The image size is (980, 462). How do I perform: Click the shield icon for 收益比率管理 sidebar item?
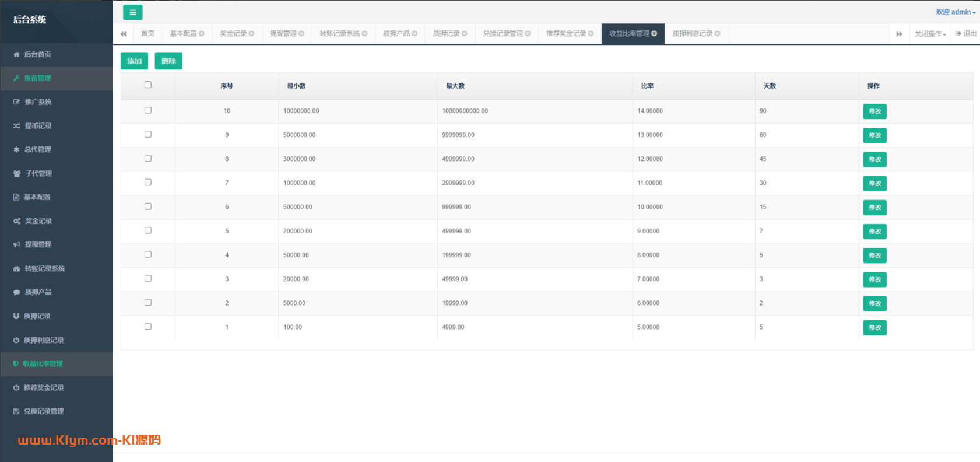pyautogui.click(x=16, y=363)
